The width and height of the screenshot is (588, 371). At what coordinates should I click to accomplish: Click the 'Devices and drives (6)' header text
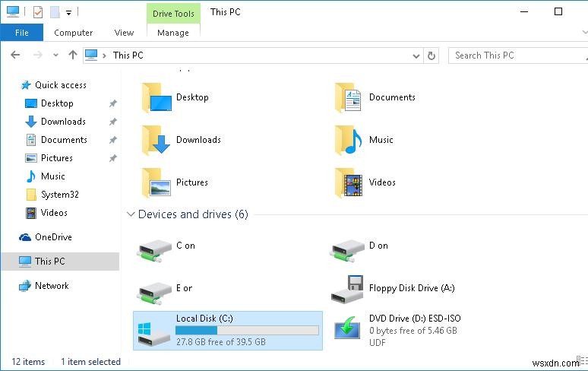[x=193, y=214]
